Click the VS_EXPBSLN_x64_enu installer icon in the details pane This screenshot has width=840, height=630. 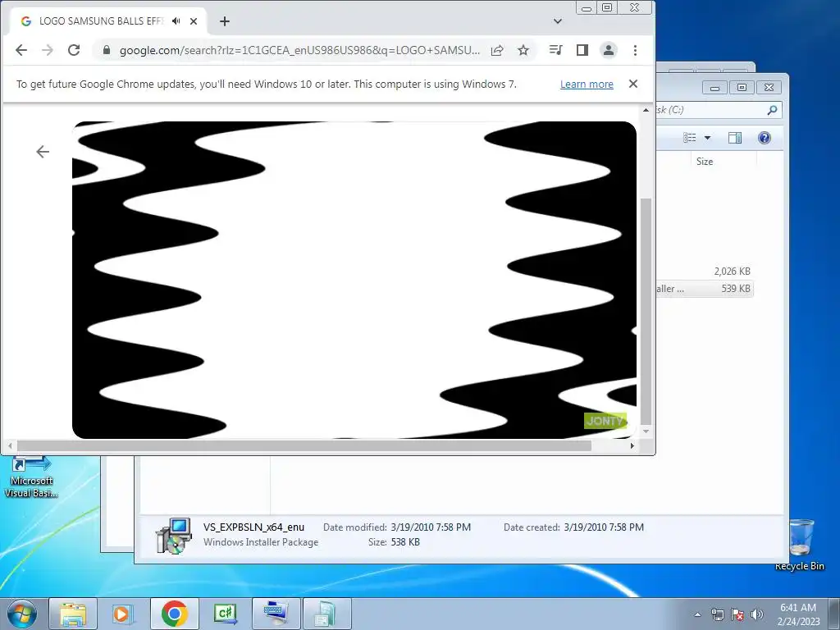[174, 535]
